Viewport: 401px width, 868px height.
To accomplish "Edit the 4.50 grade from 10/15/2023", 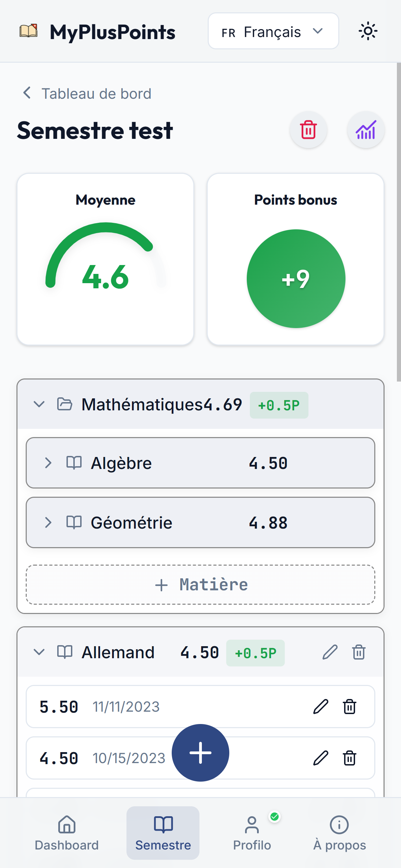I will click(321, 758).
